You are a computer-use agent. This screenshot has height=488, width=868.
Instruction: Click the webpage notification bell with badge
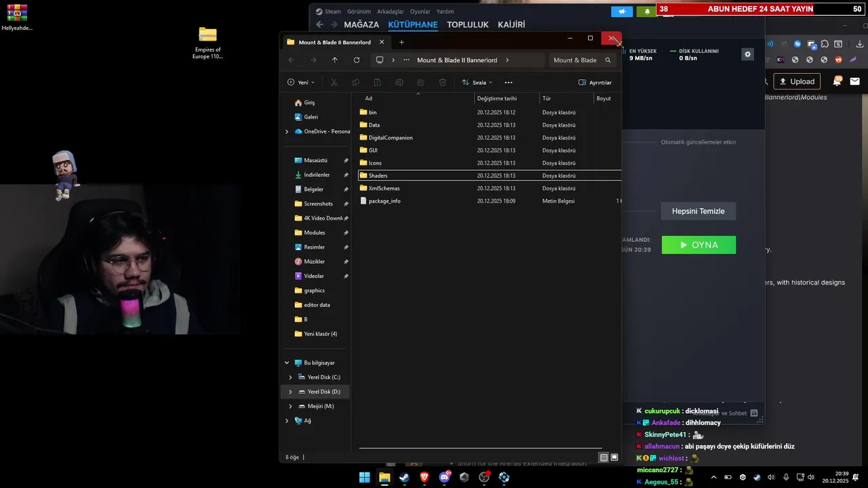[837, 81]
